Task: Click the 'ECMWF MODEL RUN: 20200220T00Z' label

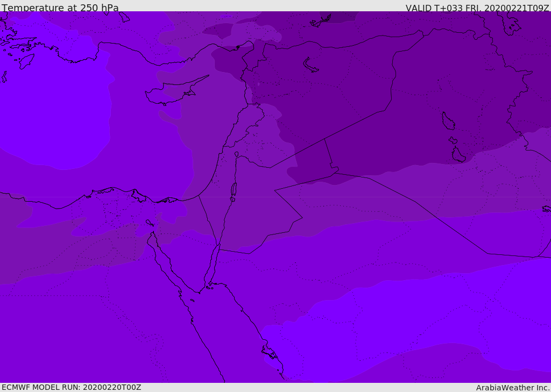Action: (x=72, y=387)
